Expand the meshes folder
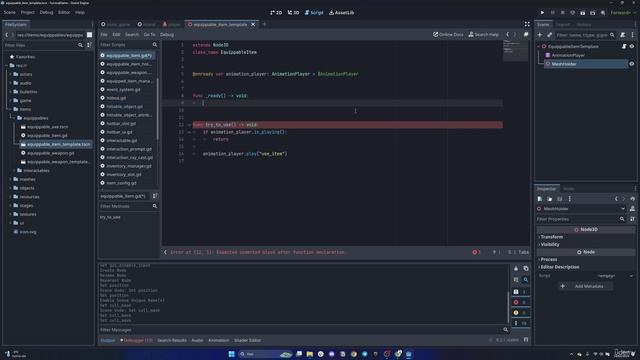The width and height of the screenshot is (640, 360). pos(11,179)
